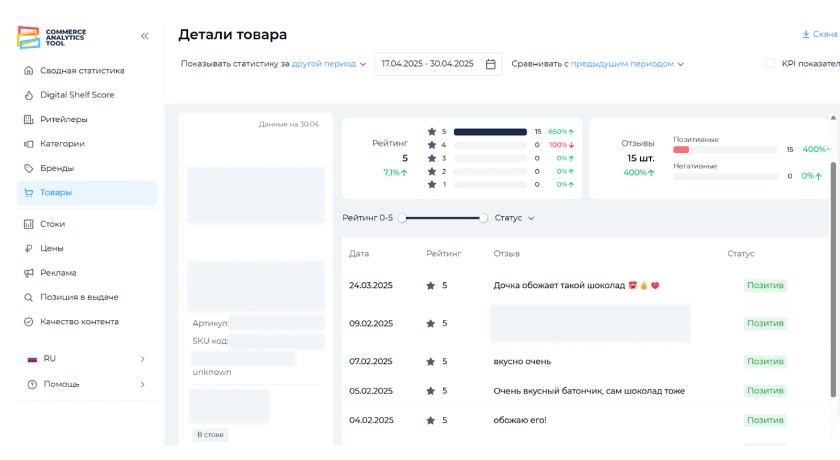Click the star in the 07.02.2025 review row
The height and width of the screenshot is (460, 840).
coord(430,362)
